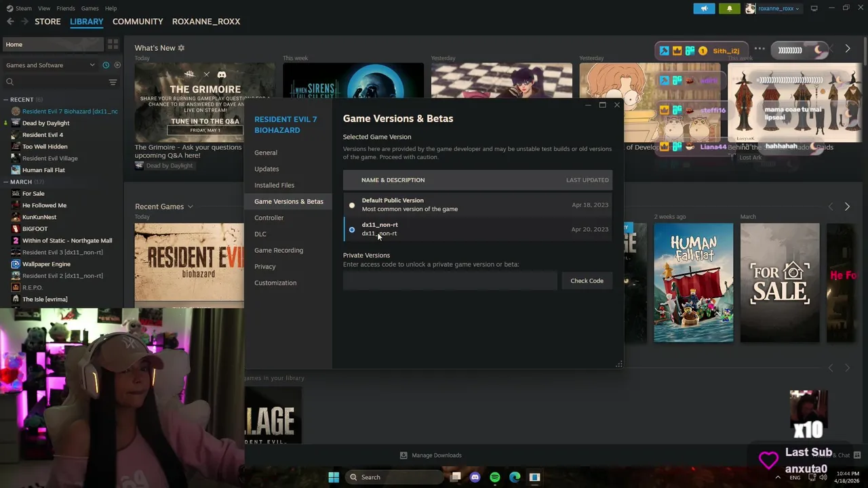Image resolution: width=868 pixels, height=488 pixels.
Task: Open the Friends menu
Action: point(66,8)
